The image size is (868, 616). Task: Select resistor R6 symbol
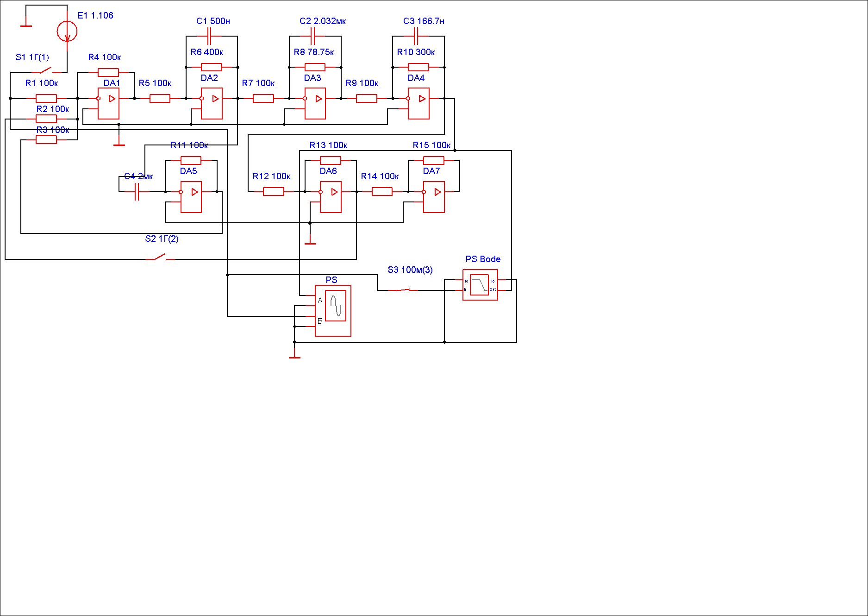tap(212, 67)
